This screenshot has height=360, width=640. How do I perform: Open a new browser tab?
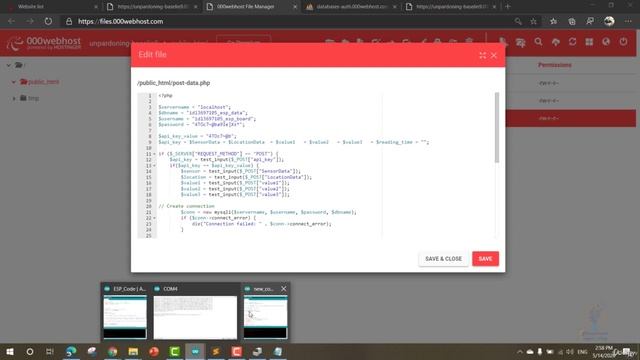point(508,7)
